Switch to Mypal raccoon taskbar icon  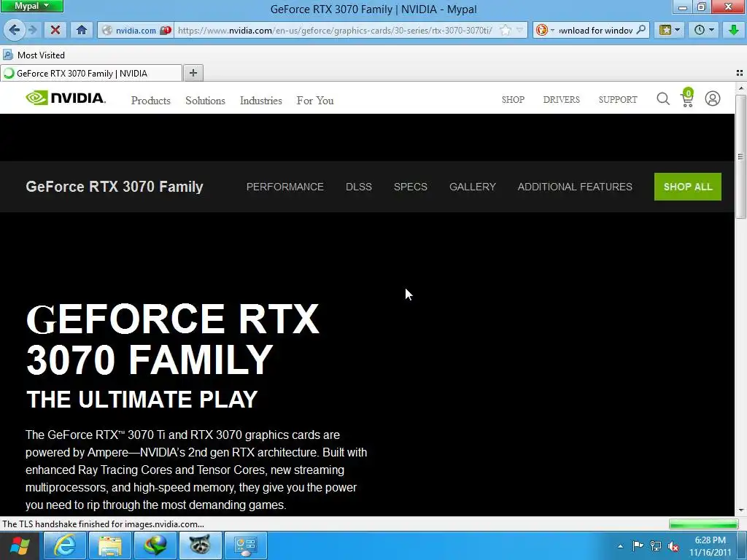pyautogui.click(x=200, y=545)
